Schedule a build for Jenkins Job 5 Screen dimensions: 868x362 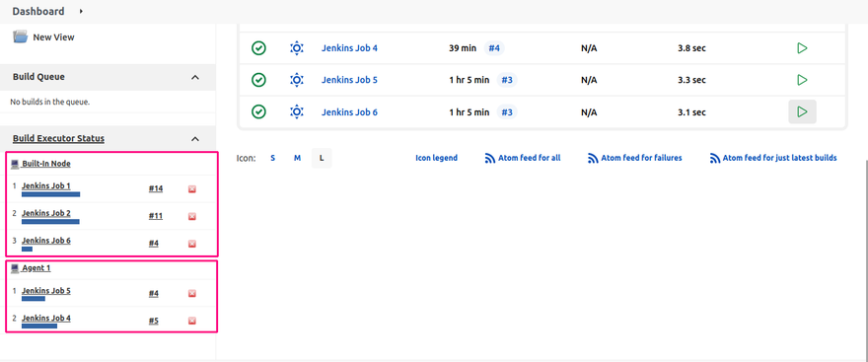[802, 80]
